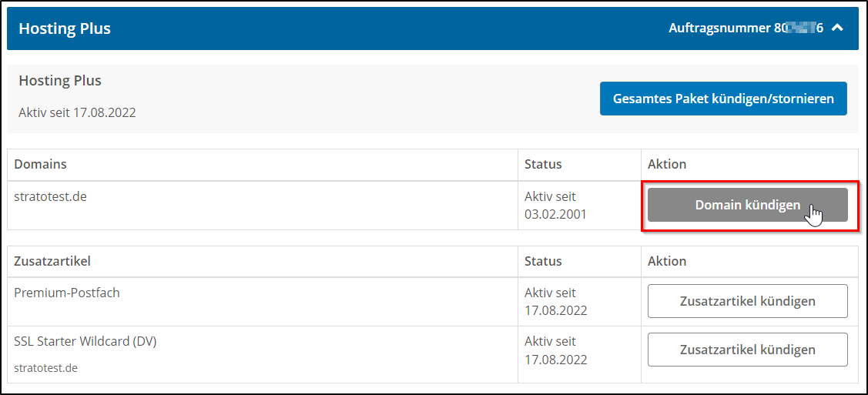Click stratotest.de in the Domains table
This screenshot has width=868, height=395.
tap(50, 196)
